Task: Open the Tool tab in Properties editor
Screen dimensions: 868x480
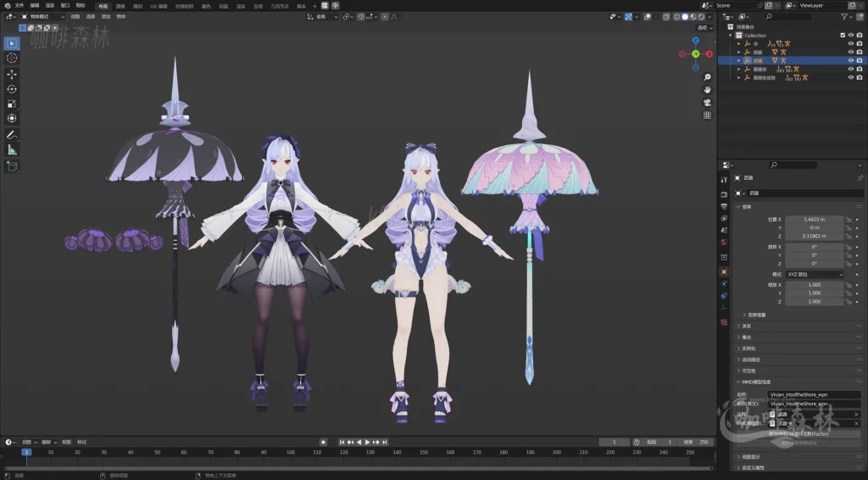Action: [x=724, y=180]
